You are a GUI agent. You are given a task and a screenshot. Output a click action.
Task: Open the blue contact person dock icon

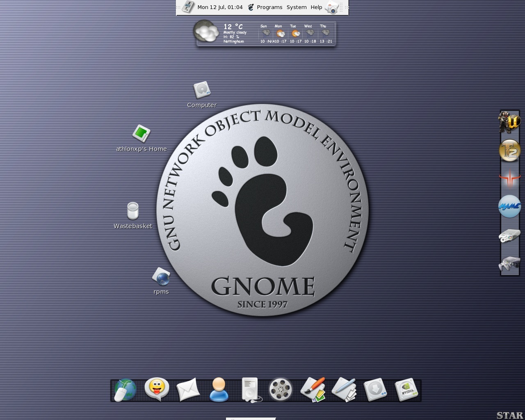point(219,390)
